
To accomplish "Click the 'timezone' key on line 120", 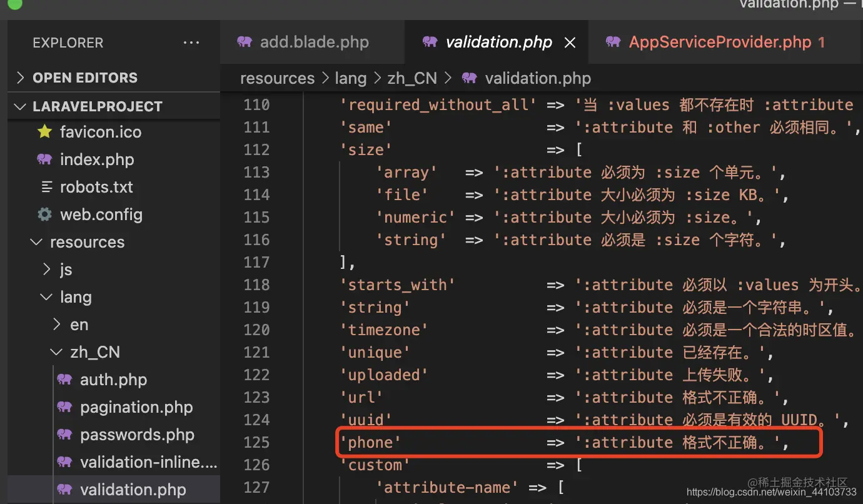I will tap(384, 330).
